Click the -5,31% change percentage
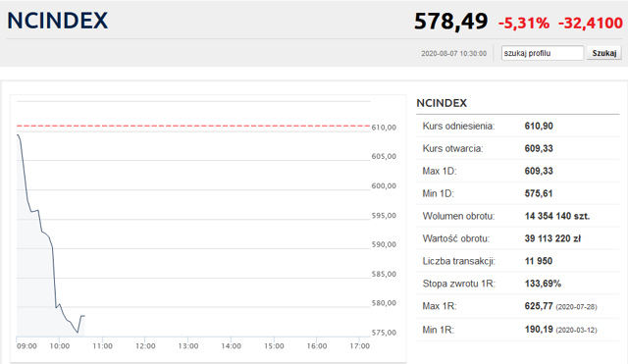The height and width of the screenshot is (364, 628). pyautogui.click(x=523, y=24)
